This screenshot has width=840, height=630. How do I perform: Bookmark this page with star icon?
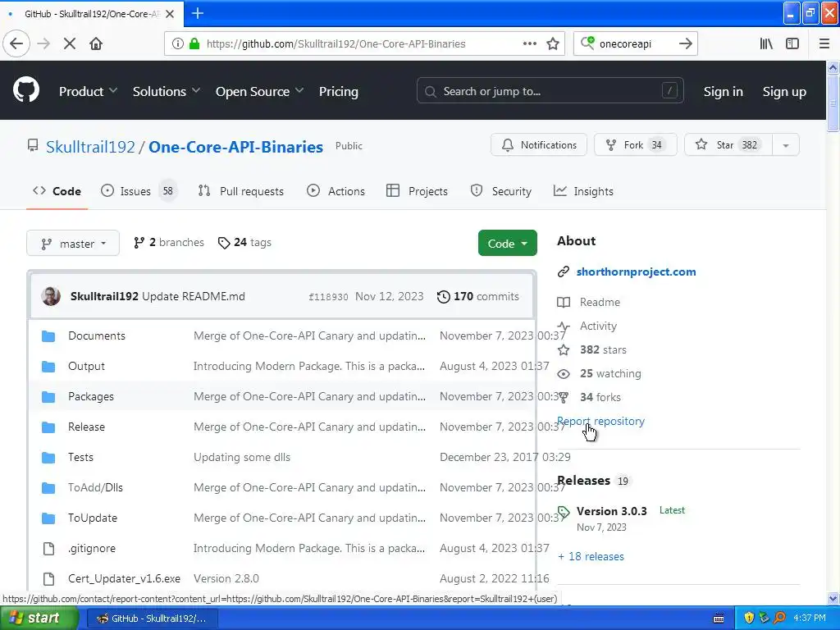tap(553, 44)
